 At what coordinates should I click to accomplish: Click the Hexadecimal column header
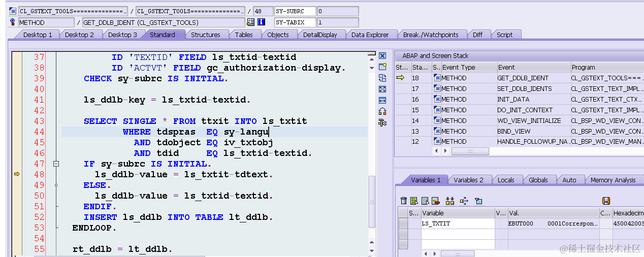point(628,213)
